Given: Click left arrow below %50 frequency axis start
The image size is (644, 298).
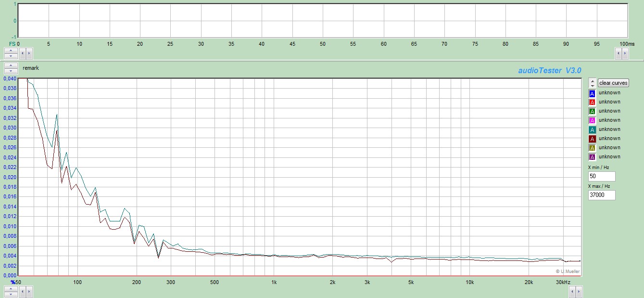Looking at the screenshot, I should click(22, 291).
